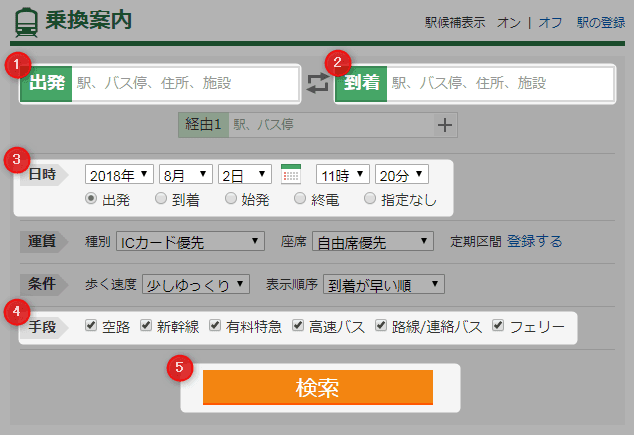Expand the 8月 month dropdown

(186, 174)
